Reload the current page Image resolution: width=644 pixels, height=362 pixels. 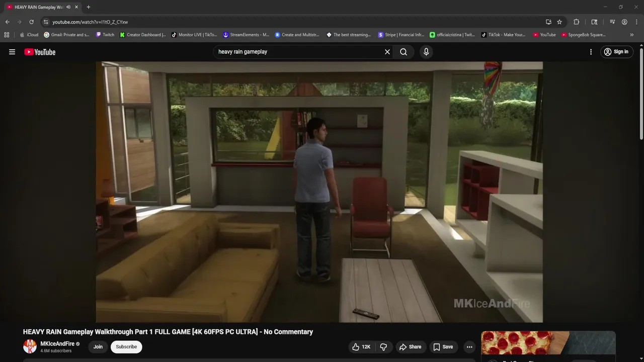point(31,22)
